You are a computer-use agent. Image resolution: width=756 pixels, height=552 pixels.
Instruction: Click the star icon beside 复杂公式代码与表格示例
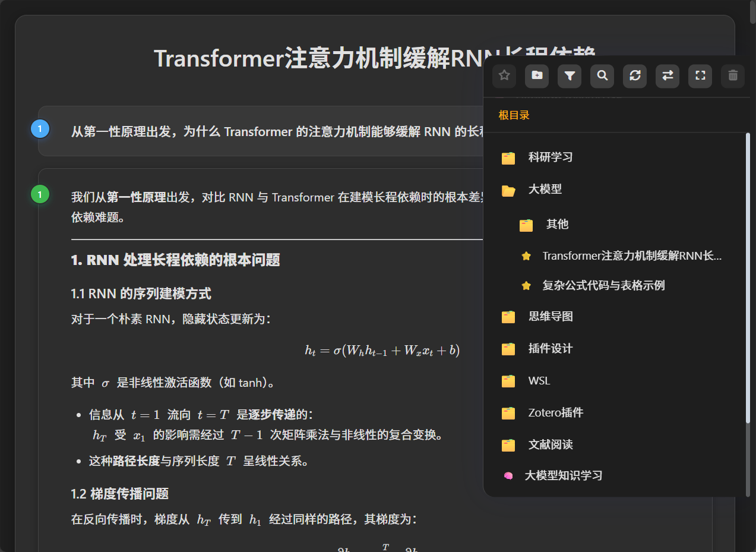coord(526,285)
